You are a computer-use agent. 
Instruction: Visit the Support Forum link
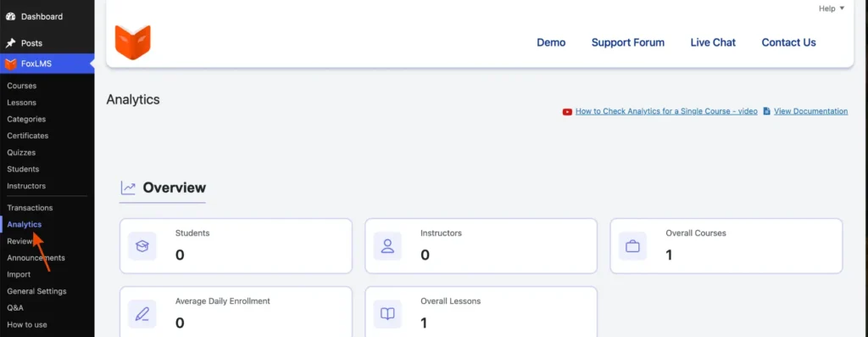click(x=628, y=42)
